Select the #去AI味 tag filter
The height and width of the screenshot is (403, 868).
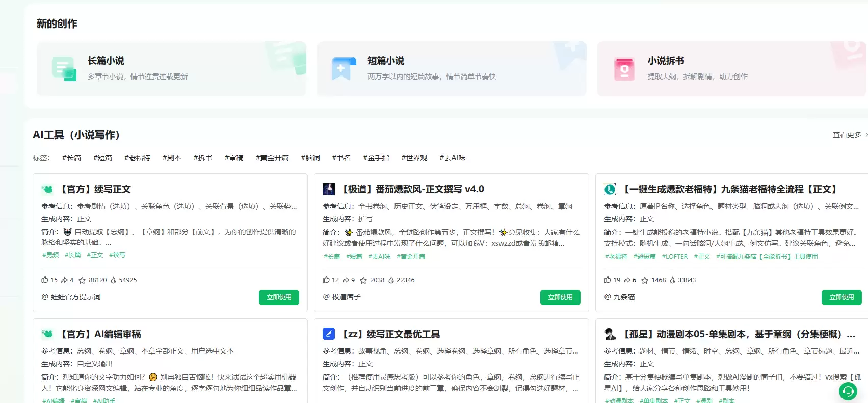click(x=453, y=158)
